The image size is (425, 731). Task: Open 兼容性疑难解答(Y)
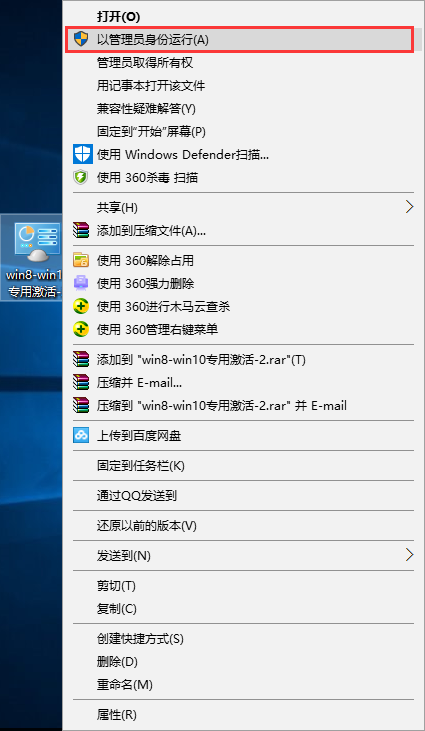(x=146, y=109)
